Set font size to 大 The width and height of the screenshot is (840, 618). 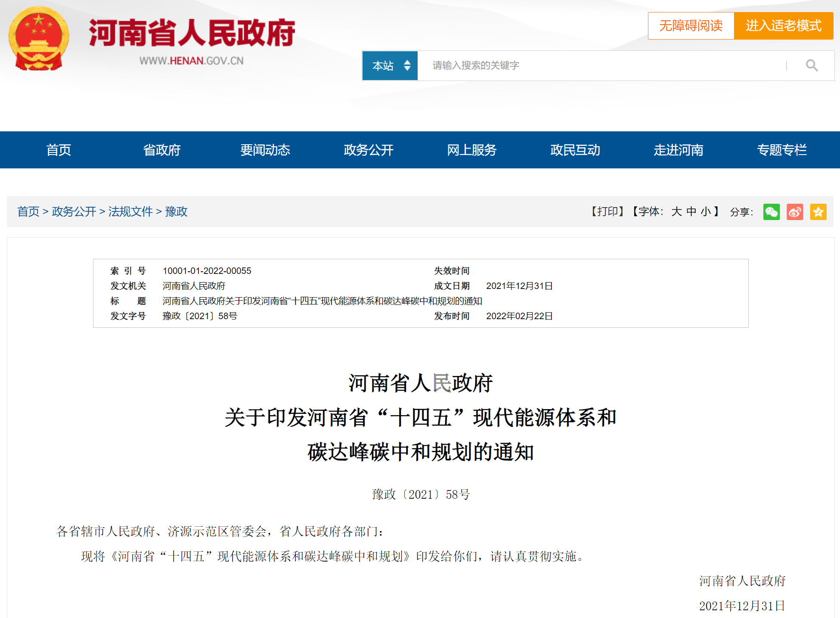[676, 211]
